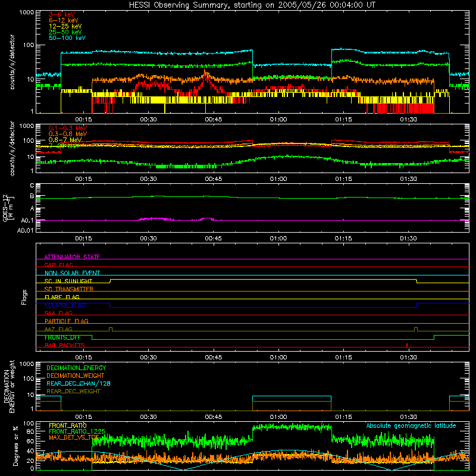
Task: Select the NON_SOLAR_EVENT flag label
Action: pyautogui.click(x=72, y=273)
